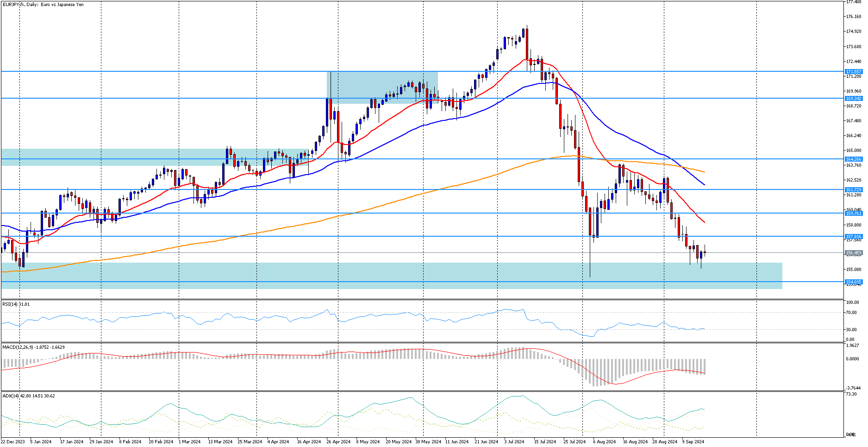The image size is (868, 447).
Task: Click the 176.160 price axis label
Action: pyautogui.click(x=854, y=17)
